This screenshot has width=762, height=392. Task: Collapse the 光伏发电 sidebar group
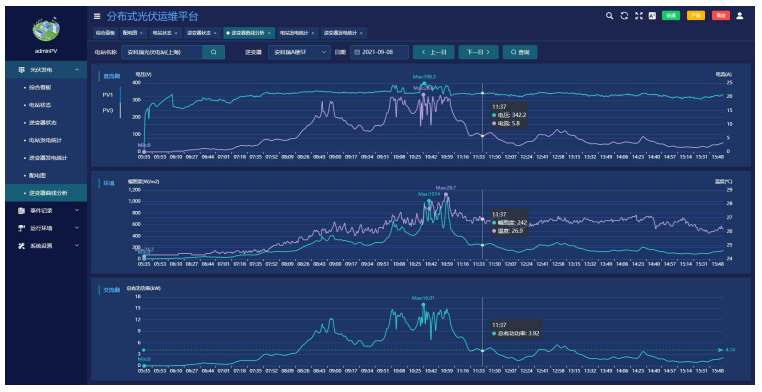46,70
